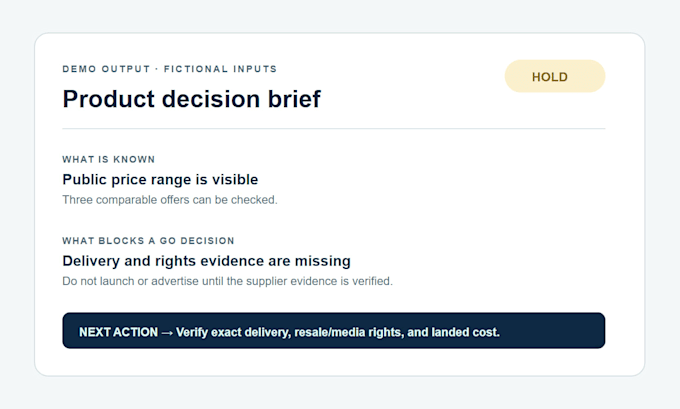Click the FICTIONAL INPUTS part of the label

[220, 69]
